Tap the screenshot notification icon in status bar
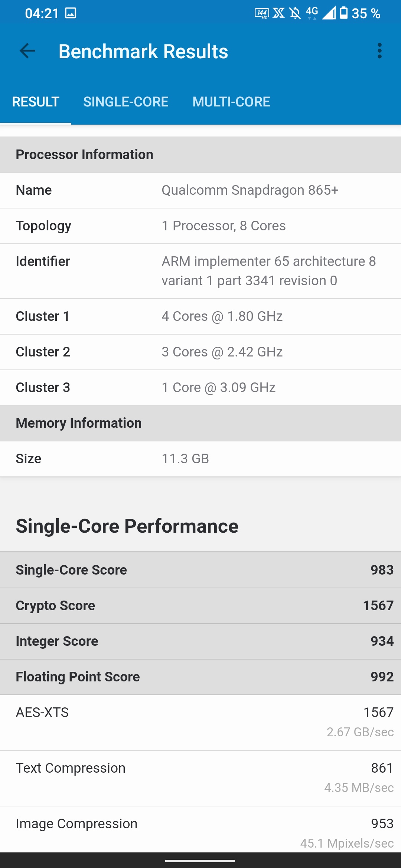Image resolution: width=401 pixels, height=868 pixels. (x=71, y=13)
